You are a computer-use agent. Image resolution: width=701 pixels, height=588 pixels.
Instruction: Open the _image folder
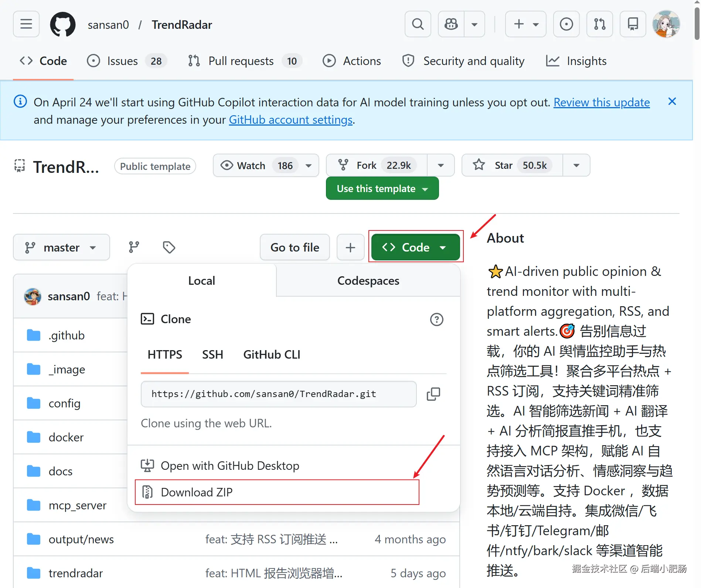click(67, 369)
